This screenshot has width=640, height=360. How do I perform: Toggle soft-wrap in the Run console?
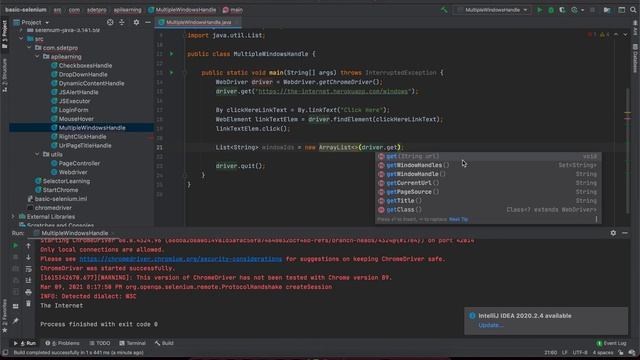click(28, 269)
